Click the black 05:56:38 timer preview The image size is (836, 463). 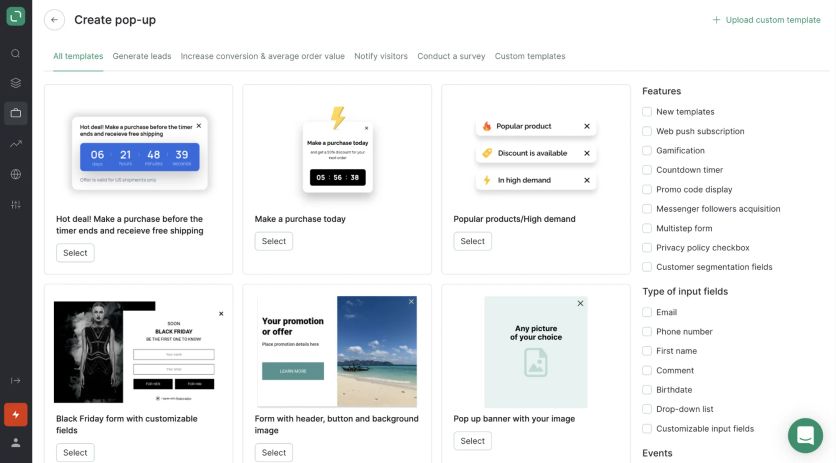pyautogui.click(x=337, y=177)
